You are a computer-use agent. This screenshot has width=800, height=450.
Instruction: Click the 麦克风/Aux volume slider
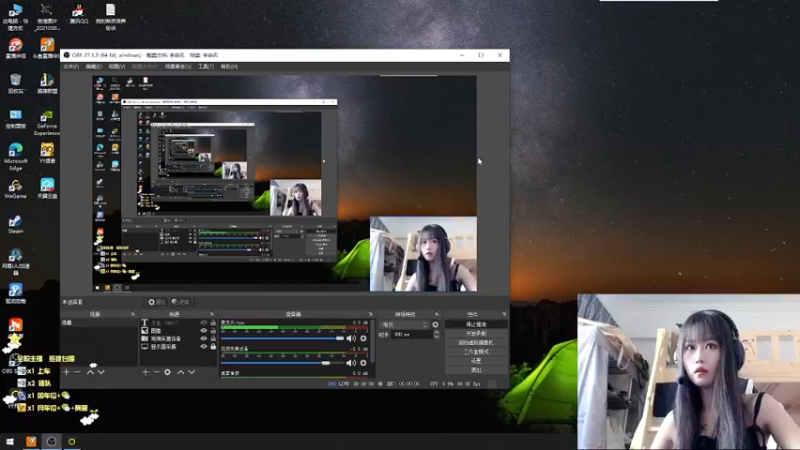[x=283, y=338]
